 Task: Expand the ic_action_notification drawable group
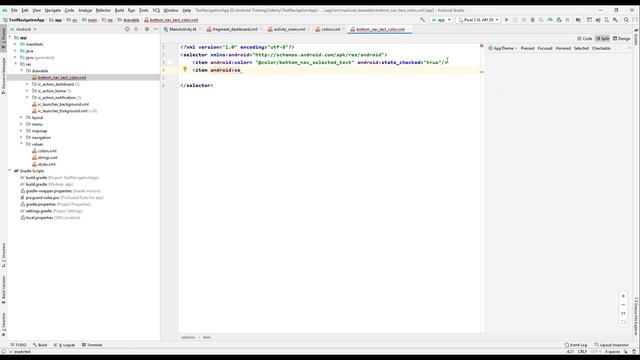click(27, 98)
